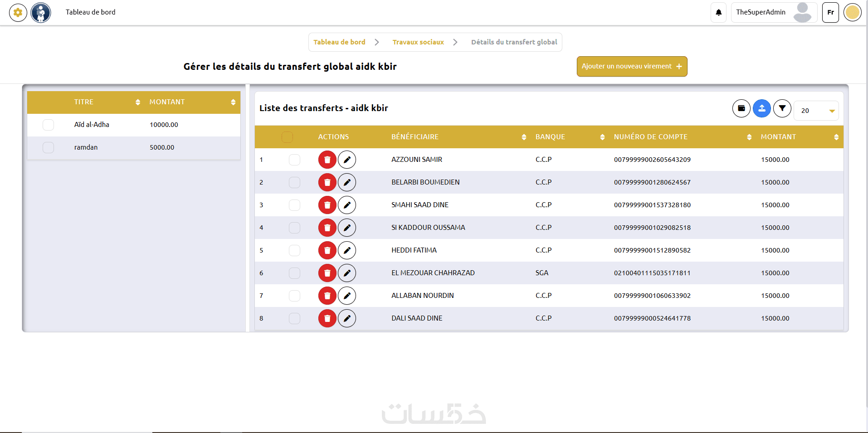Delete the BELARBI BOUMEDIEN transfer
Image resolution: width=868 pixels, height=433 pixels.
coord(327,182)
